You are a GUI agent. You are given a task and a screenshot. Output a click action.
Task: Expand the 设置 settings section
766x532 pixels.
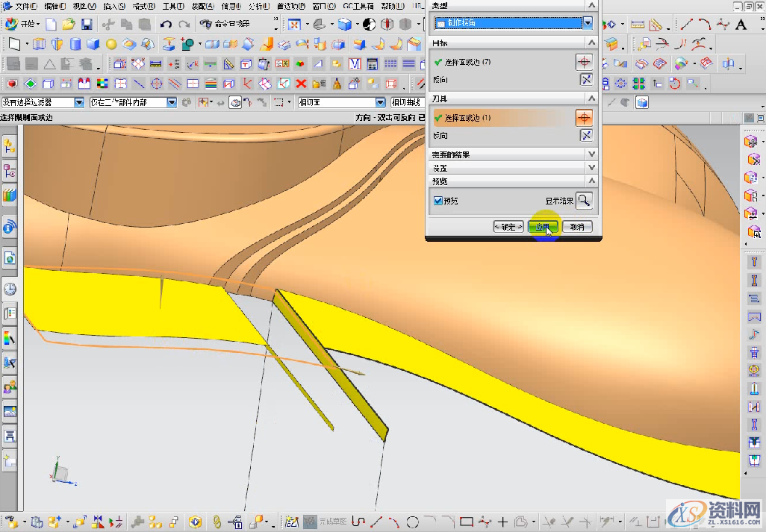click(591, 169)
